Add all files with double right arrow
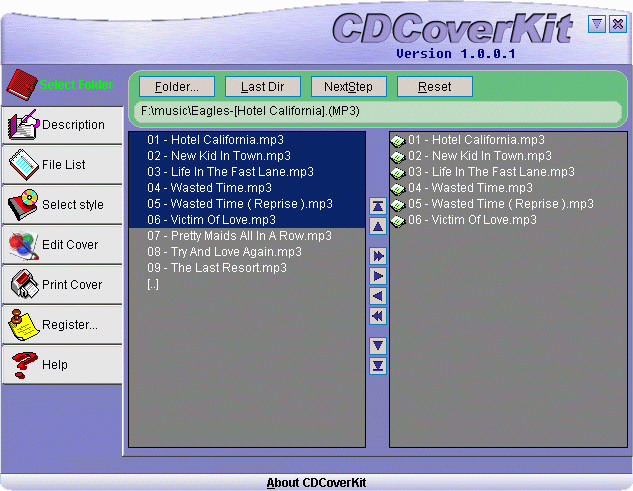The width and height of the screenshot is (633, 491). (x=378, y=256)
